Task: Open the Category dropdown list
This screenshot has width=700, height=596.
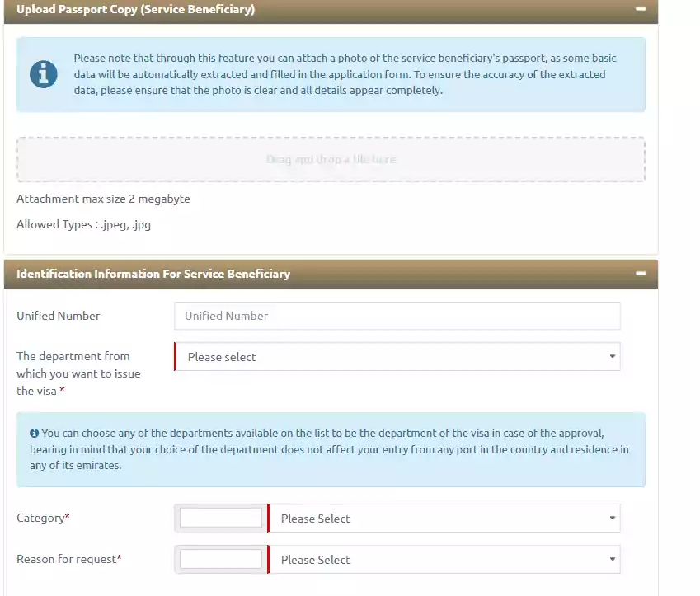Action: pyautogui.click(x=445, y=518)
